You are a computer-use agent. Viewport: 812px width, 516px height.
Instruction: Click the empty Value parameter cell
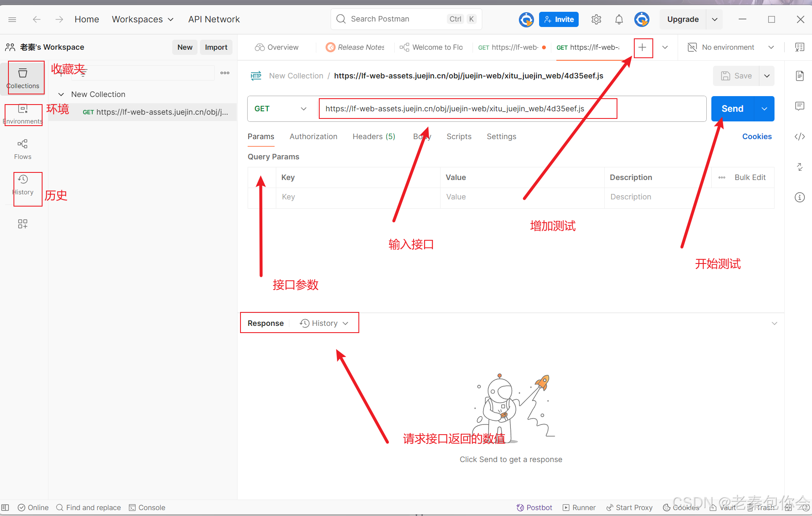click(x=522, y=197)
